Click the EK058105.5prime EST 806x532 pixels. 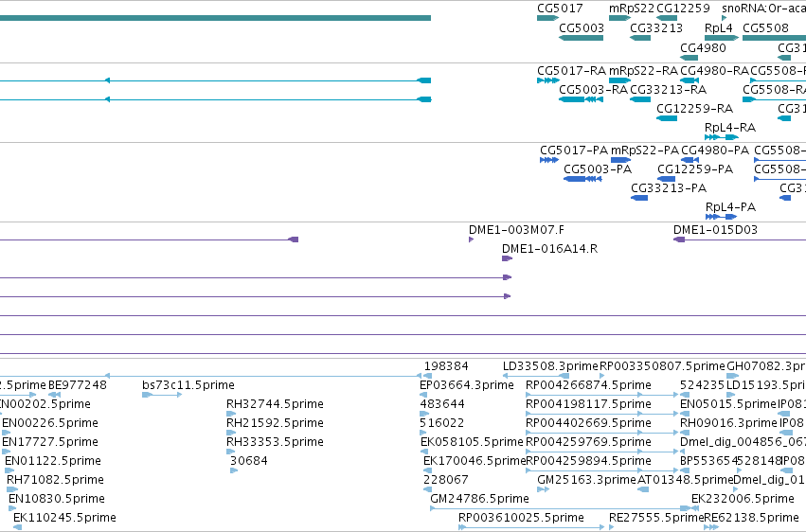(424, 452)
